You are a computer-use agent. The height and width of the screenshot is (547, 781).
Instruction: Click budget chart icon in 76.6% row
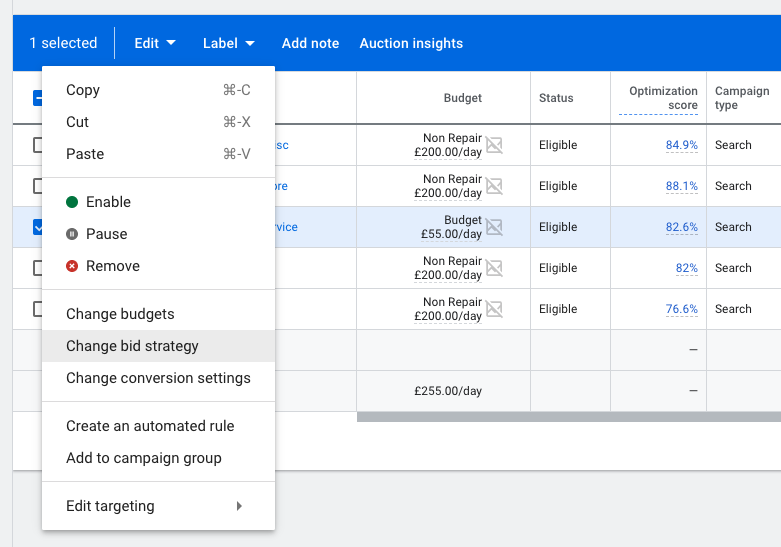click(494, 310)
